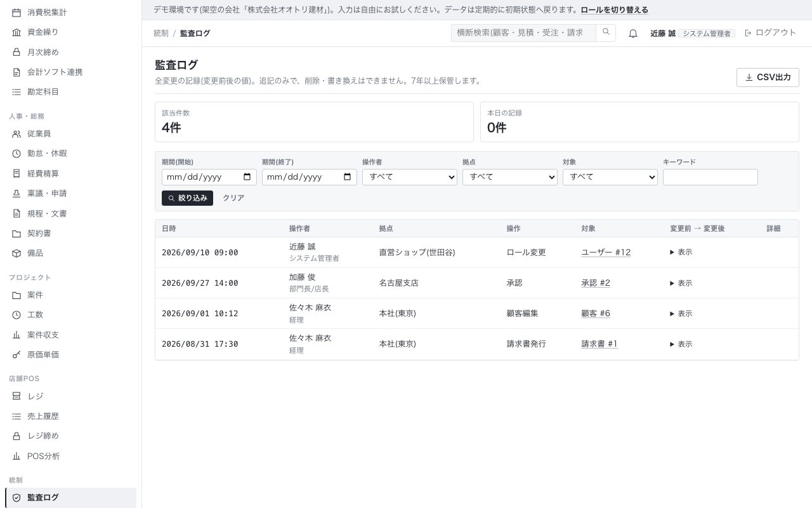Viewport: 812px width, 508px height.
Task: Click the ロールを切り替える link
Action: (x=614, y=10)
